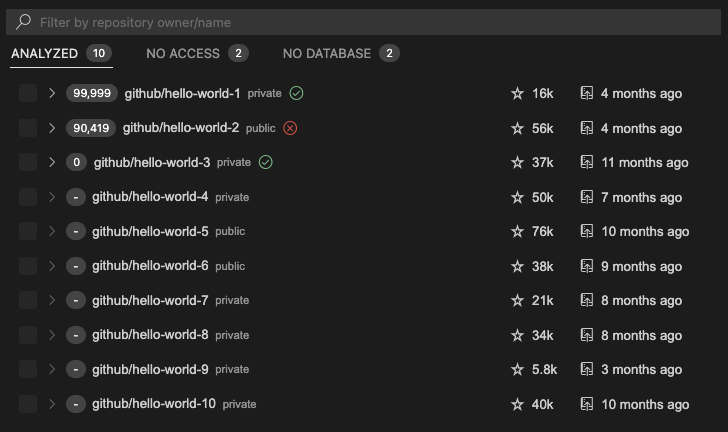Switch to the ANALYZED tab
This screenshot has height=432, width=728.
click(61, 53)
